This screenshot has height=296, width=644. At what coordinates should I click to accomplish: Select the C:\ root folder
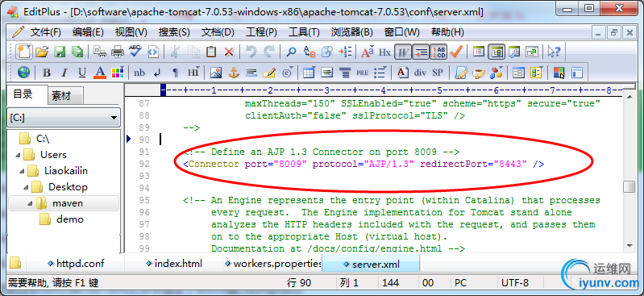43,139
